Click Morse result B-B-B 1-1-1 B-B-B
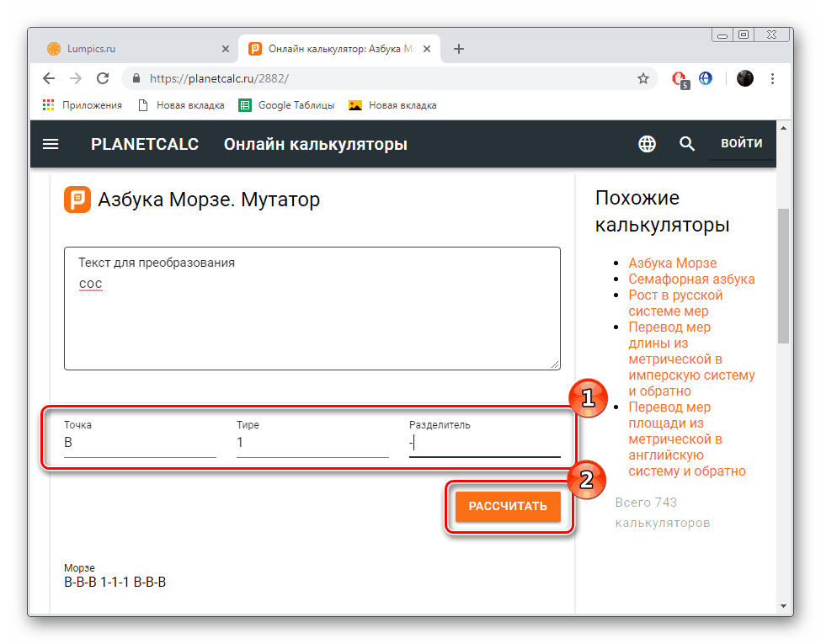Image resolution: width=821 pixels, height=644 pixels. (x=115, y=583)
